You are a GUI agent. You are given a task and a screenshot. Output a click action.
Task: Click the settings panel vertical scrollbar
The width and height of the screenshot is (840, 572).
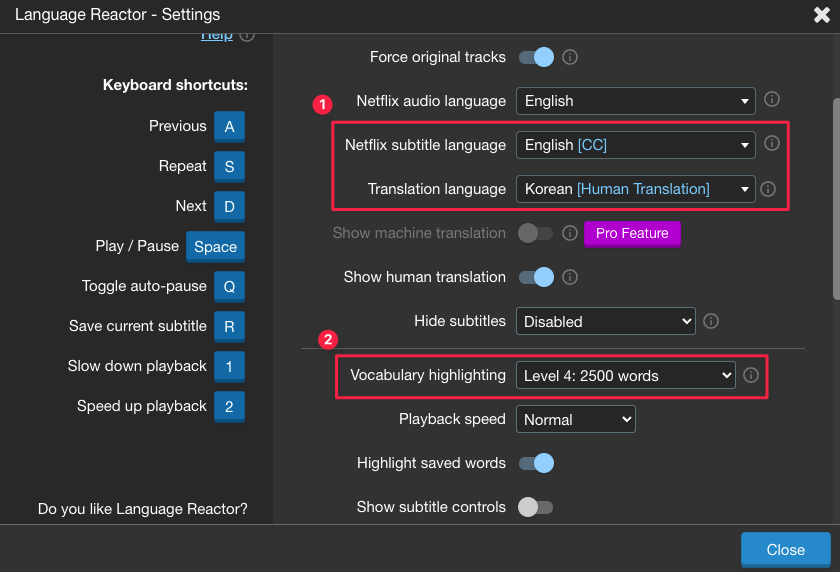pos(836,199)
